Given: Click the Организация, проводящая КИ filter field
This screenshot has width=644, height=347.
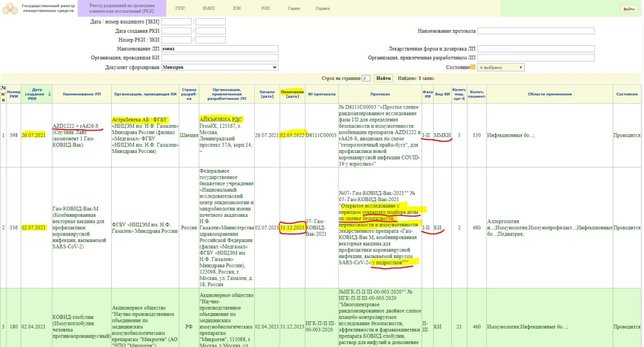Looking at the screenshot, I should [x=220, y=58].
